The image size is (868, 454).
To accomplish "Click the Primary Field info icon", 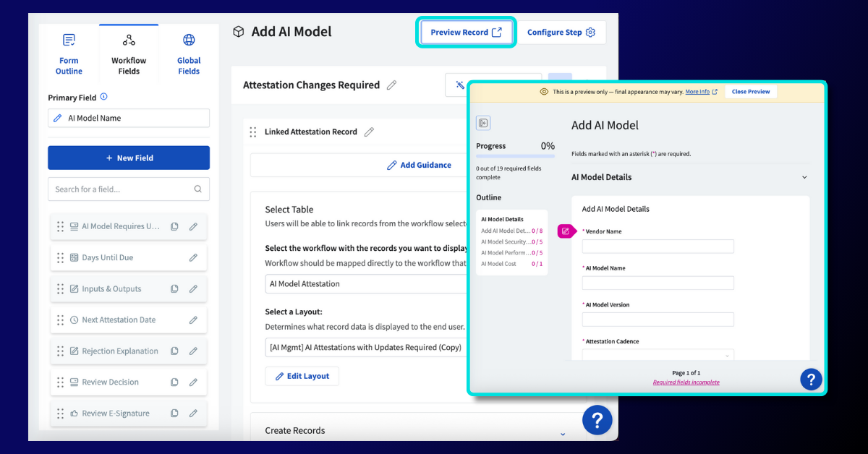I will coord(103,97).
